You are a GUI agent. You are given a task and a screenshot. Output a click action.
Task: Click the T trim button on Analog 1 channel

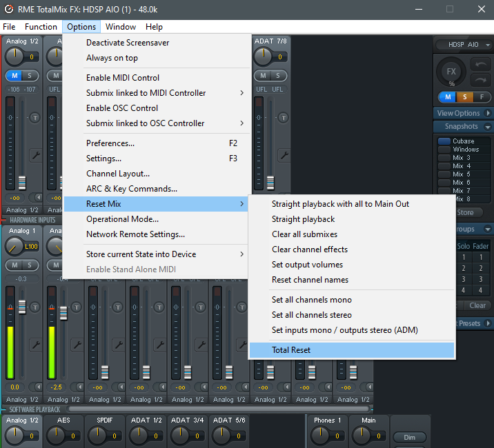35,307
